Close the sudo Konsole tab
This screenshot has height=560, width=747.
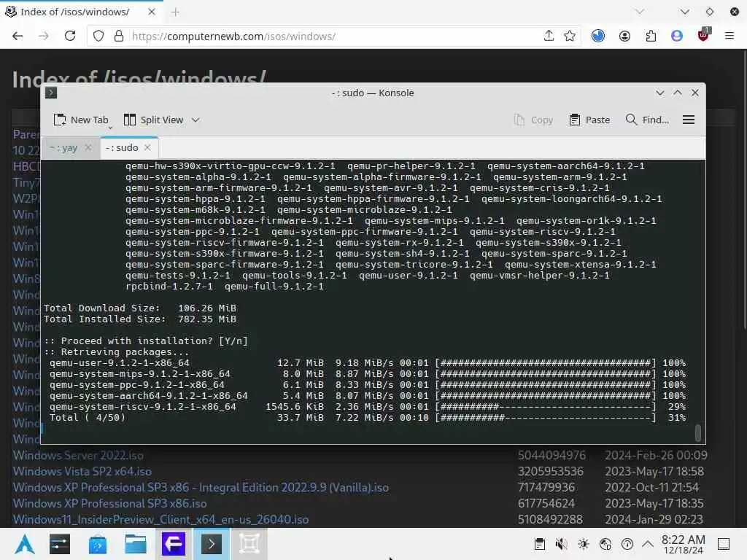(x=147, y=147)
